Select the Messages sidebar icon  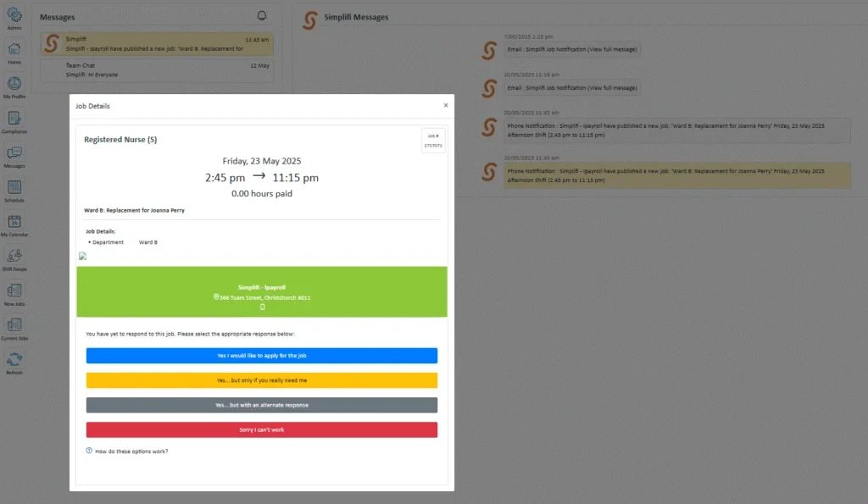coord(14,152)
